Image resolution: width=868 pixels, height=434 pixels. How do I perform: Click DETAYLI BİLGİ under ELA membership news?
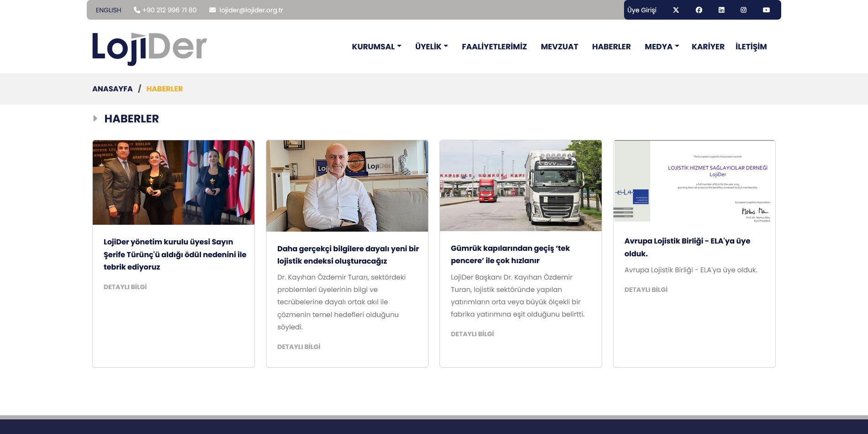click(646, 290)
